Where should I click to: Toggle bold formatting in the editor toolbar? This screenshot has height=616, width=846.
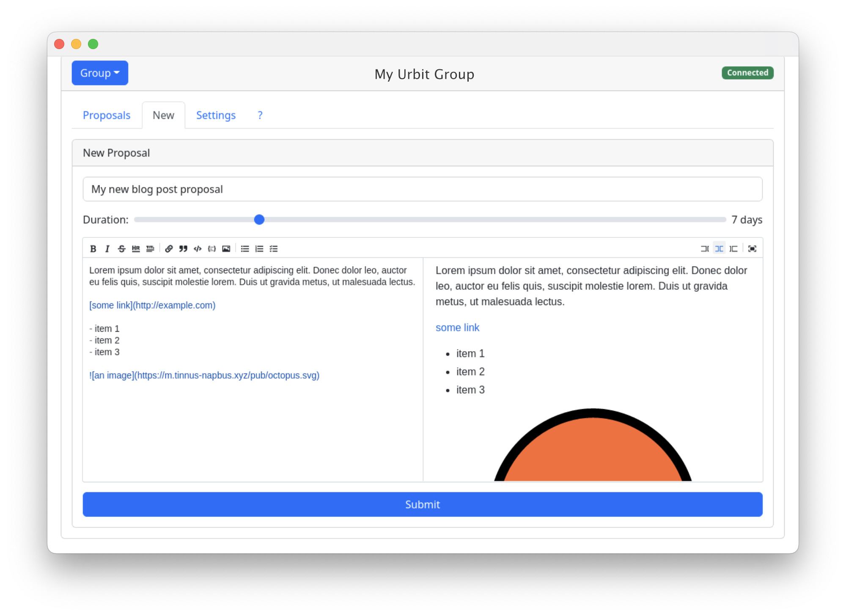pyautogui.click(x=93, y=249)
